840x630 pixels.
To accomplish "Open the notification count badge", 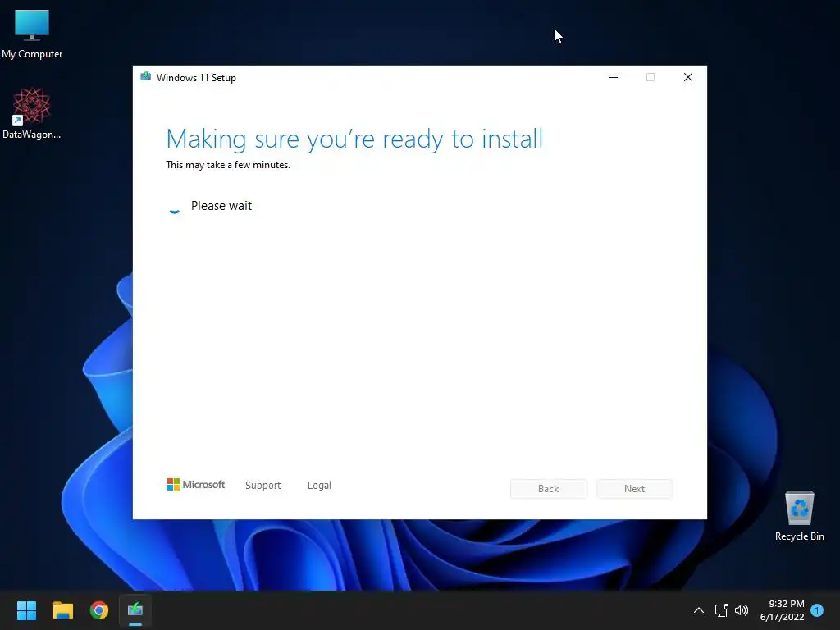I will pyautogui.click(x=817, y=610).
